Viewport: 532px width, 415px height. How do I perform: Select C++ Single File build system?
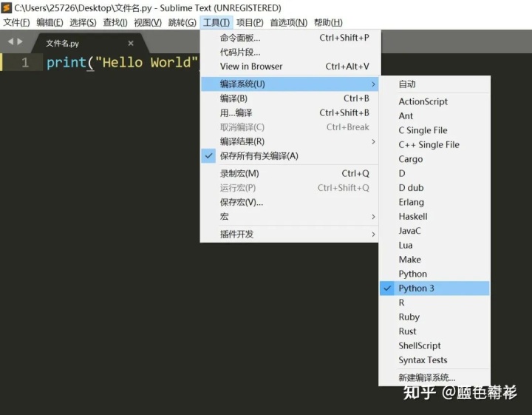pyautogui.click(x=434, y=144)
